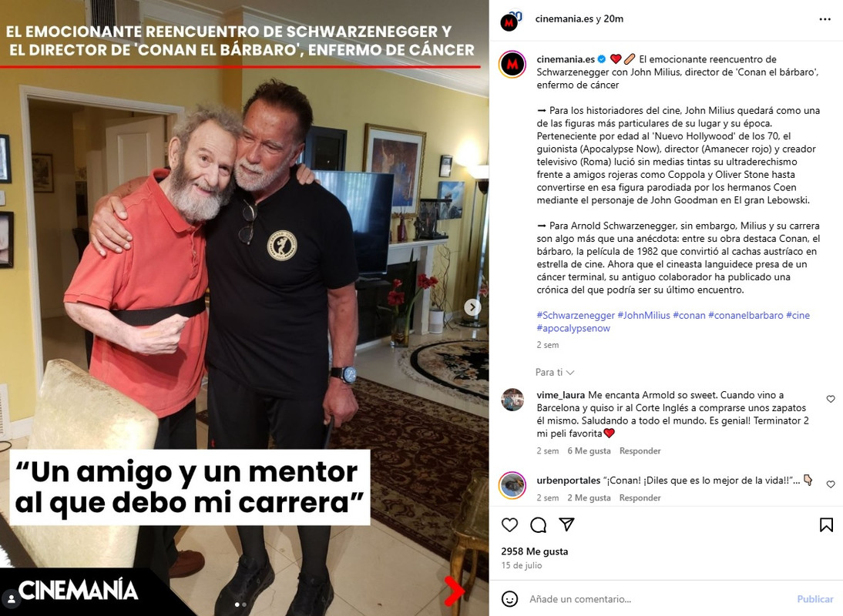Open vime_laura's profile picture

point(512,400)
